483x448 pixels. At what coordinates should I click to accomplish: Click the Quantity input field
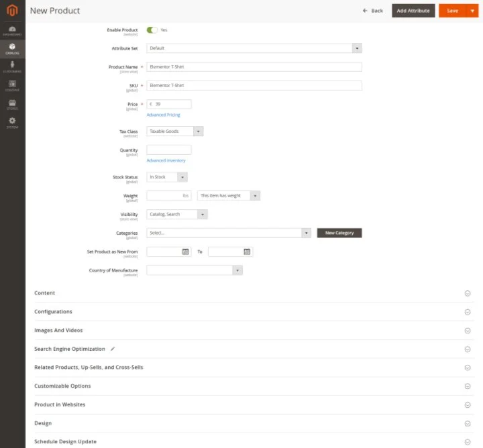tap(169, 150)
